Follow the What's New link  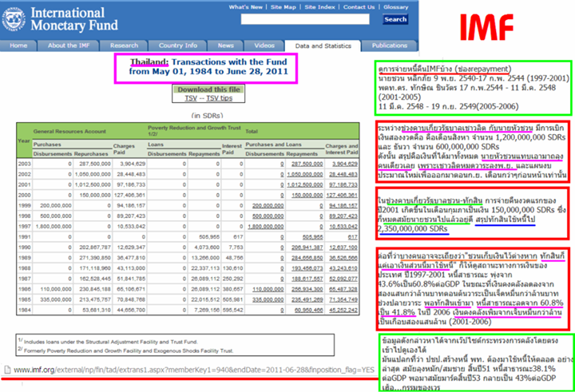coord(246,7)
